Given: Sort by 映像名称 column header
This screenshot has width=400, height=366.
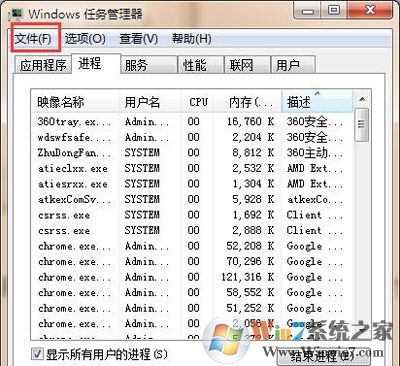Looking at the screenshot, I should 75,102.
